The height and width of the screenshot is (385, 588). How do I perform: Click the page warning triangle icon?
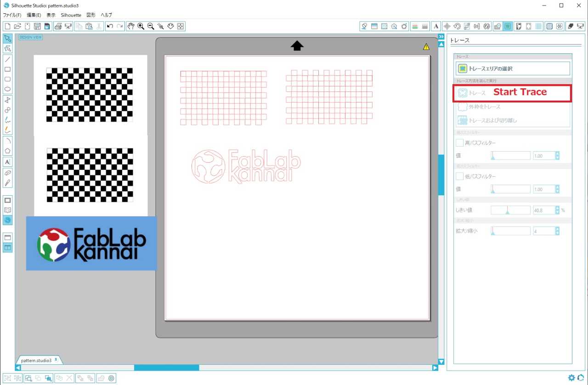click(x=426, y=46)
